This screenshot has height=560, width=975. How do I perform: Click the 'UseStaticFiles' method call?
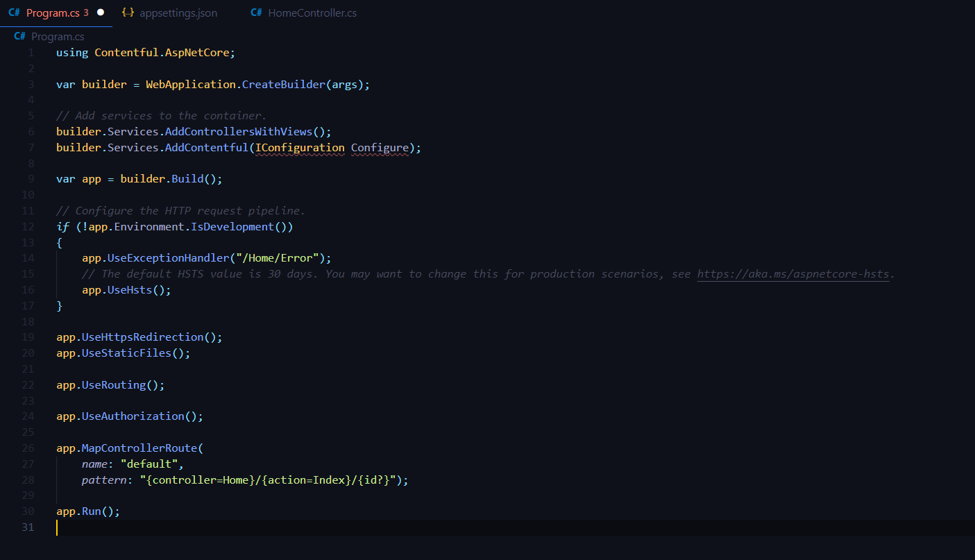127,353
